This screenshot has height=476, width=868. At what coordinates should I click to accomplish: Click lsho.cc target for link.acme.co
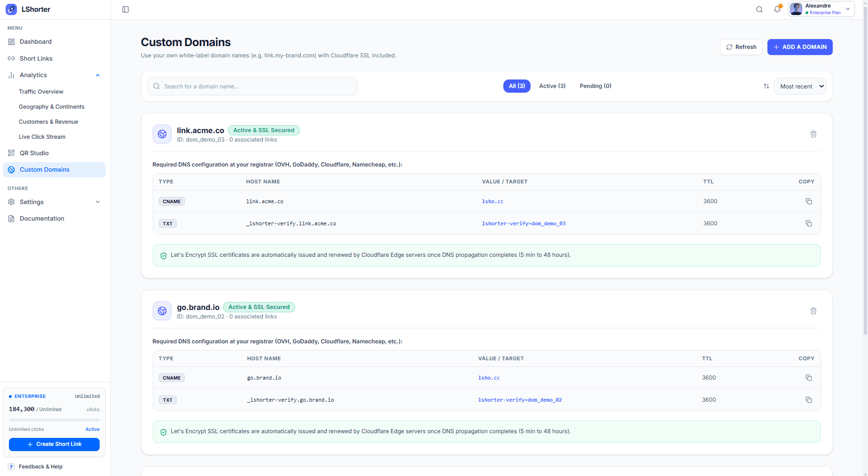(493, 201)
